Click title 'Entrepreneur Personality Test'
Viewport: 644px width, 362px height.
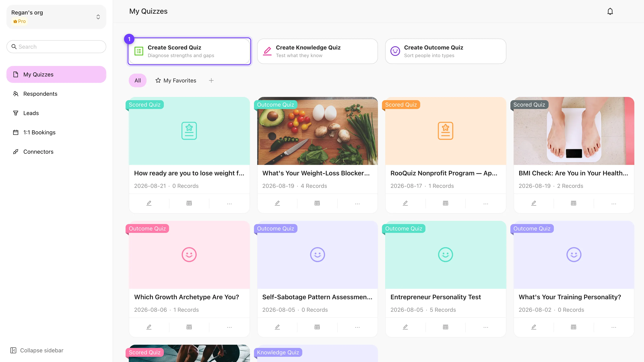(x=436, y=297)
